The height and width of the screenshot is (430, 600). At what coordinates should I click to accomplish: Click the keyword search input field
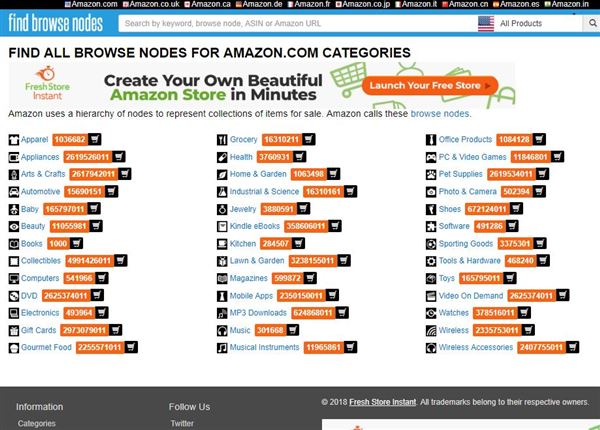(x=297, y=23)
